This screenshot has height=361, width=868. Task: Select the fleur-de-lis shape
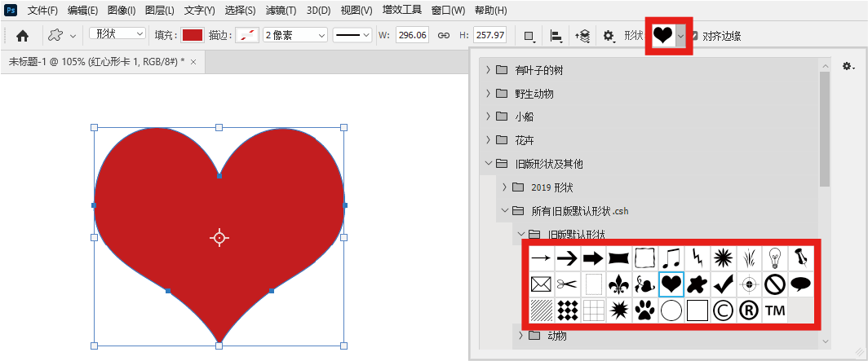tap(618, 284)
